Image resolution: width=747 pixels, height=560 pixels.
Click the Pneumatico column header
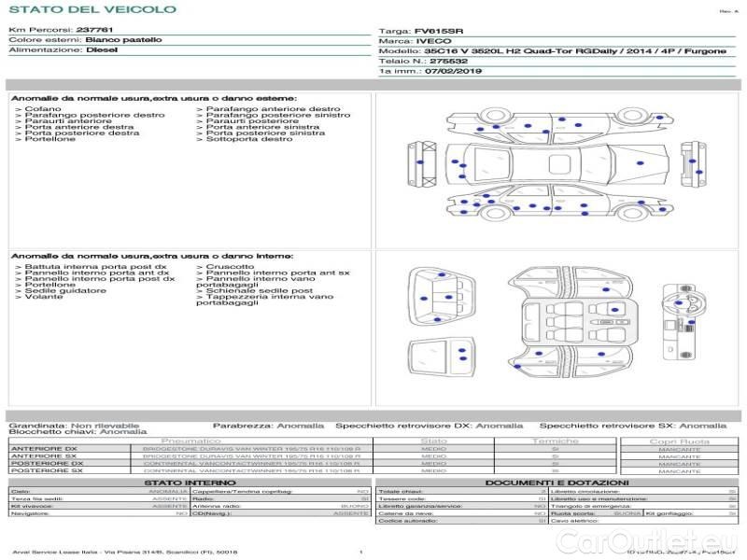(x=191, y=441)
